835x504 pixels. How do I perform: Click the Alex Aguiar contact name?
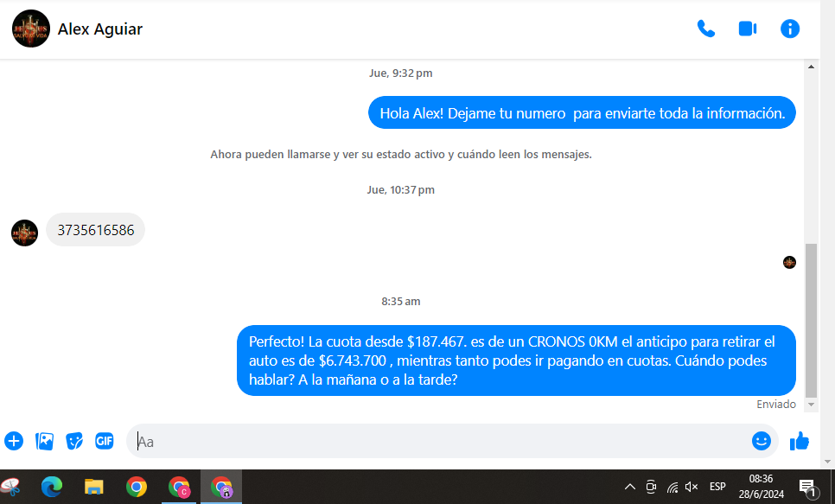pos(100,29)
